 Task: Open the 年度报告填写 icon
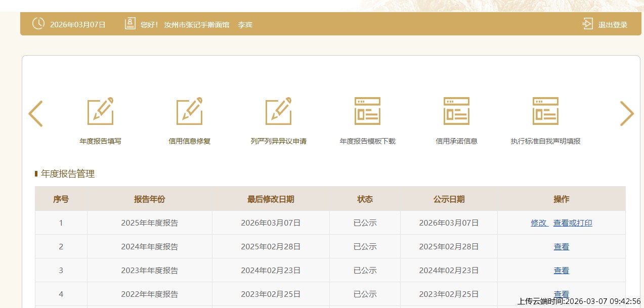coord(100,111)
